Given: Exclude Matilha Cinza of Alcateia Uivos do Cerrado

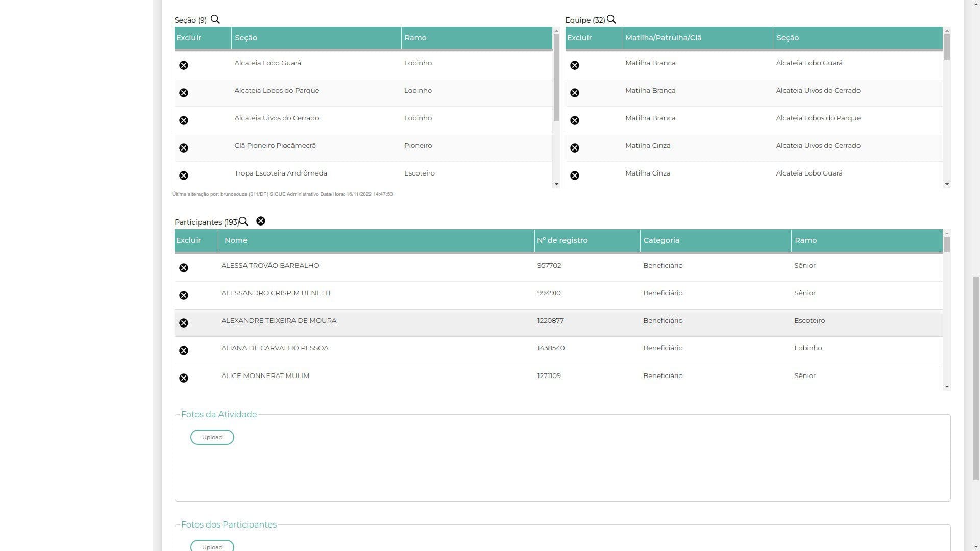Looking at the screenshot, I should pos(575,148).
